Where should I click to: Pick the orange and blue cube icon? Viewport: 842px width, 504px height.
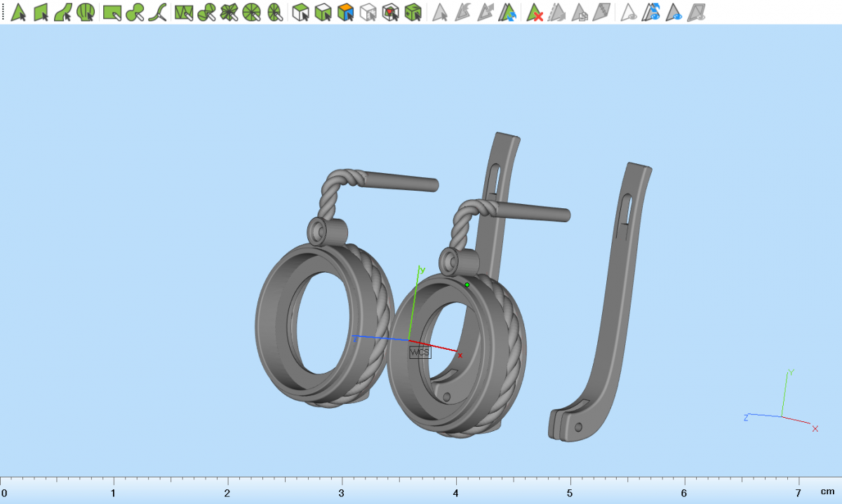345,12
